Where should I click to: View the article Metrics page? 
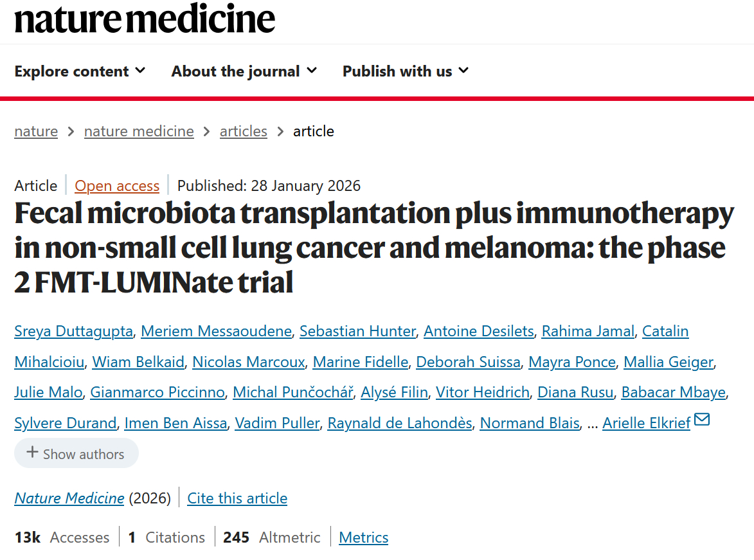[363, 537]
